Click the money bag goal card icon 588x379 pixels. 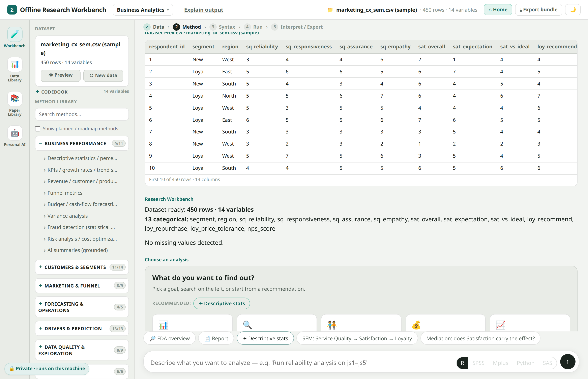(416, 325)
